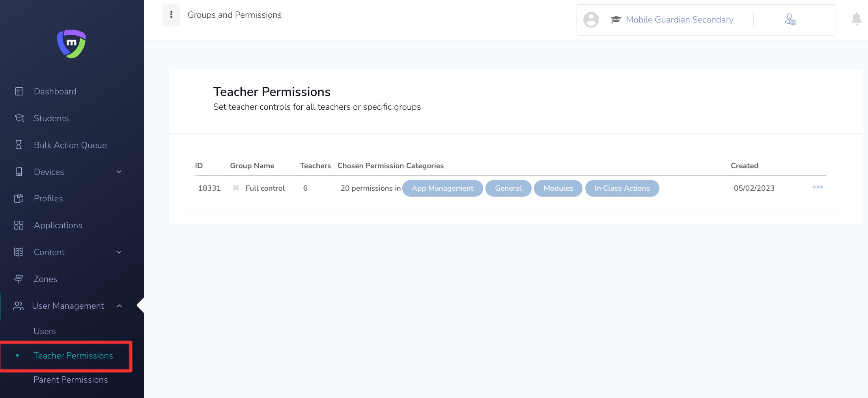
Task: Click the created date 05/02/2023
Action: [x=754, y=188]
